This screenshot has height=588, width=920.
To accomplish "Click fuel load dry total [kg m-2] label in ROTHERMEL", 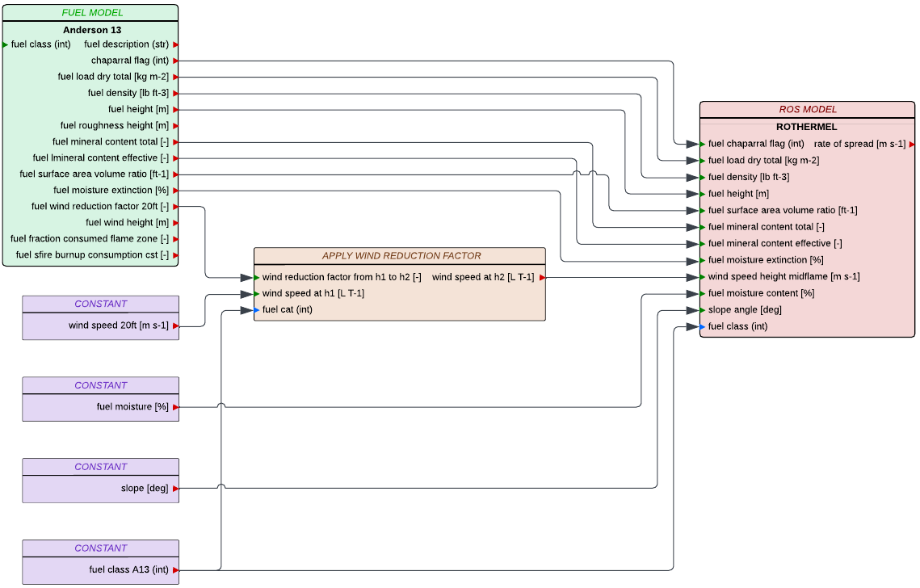I will coord(763,160).
